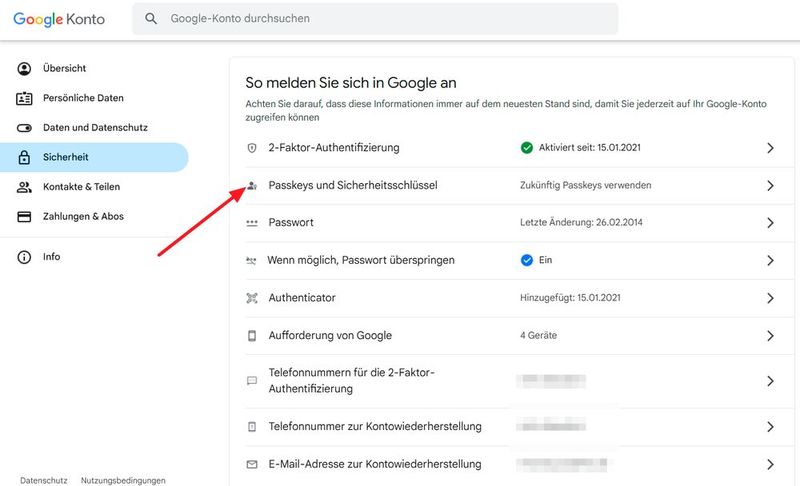Viewport: 800px width, 486px height.
Task: Click the Authenticator icon
Action: (252, 298)
